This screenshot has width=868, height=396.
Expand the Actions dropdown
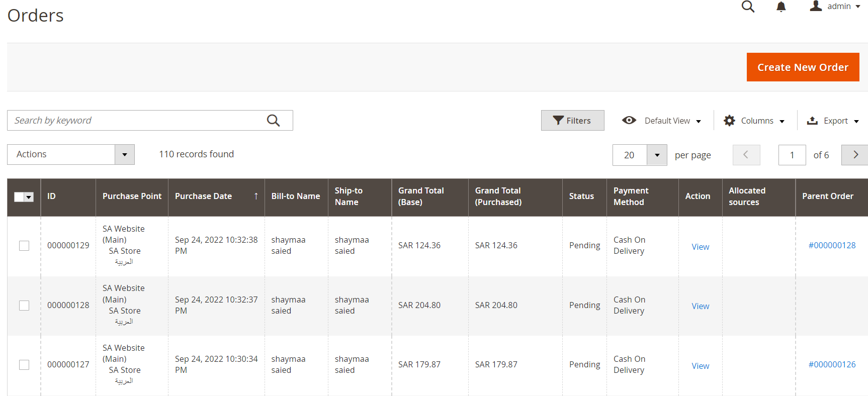[x=124, y=155]
